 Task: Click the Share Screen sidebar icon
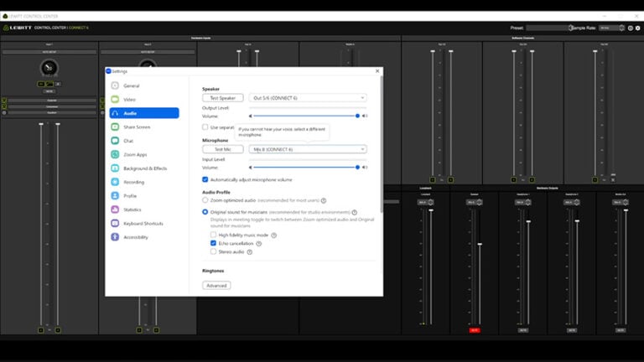115,127
